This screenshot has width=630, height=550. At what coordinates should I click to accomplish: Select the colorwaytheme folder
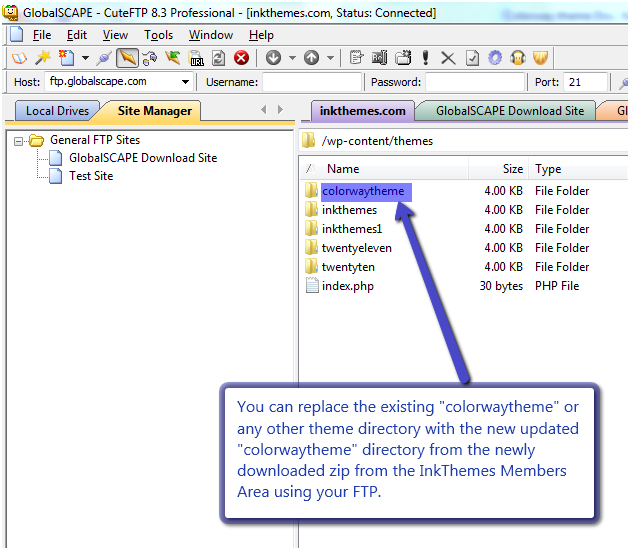363,191
